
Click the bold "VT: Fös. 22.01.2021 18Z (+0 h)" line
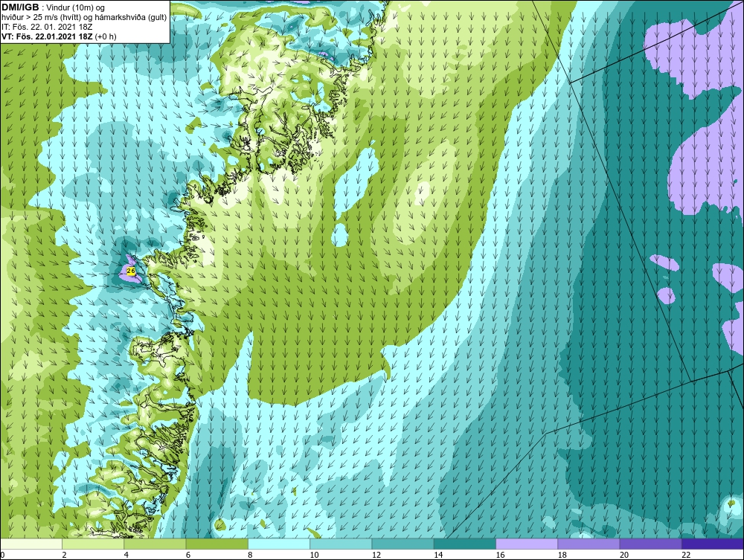coord(59,36)
